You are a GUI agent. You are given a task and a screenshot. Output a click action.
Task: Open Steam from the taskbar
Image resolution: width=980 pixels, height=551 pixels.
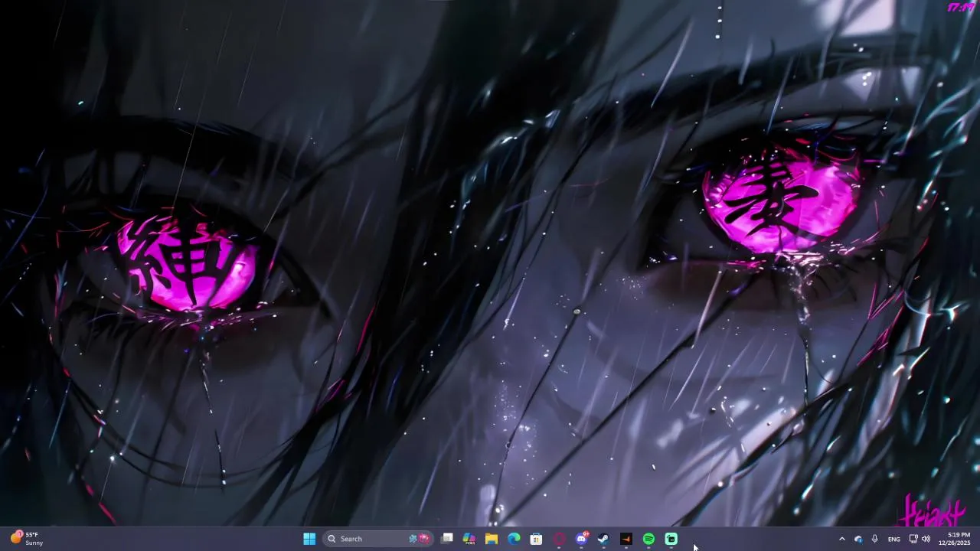tap(603, 539)
